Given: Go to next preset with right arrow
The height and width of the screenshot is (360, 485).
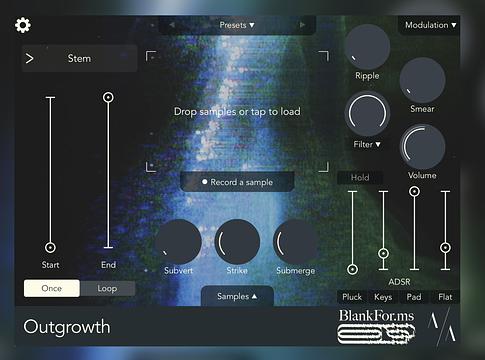Looking at the screenshot, I should [302, 25].
